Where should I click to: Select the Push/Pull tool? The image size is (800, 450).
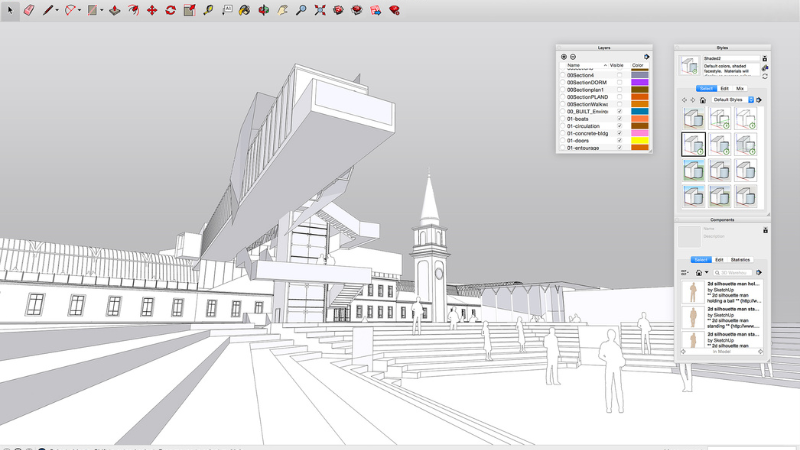(114, 10)
